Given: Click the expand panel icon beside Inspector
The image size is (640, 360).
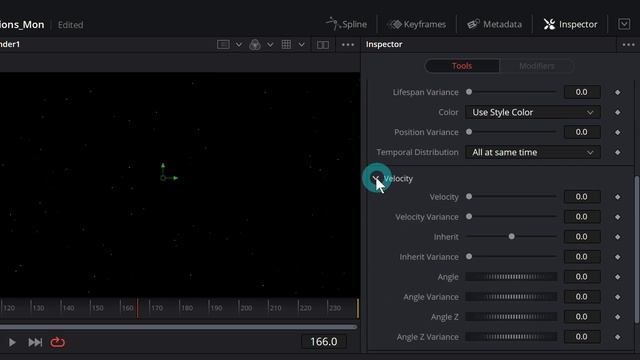Looking at the screenshot, I should (624, 24).
